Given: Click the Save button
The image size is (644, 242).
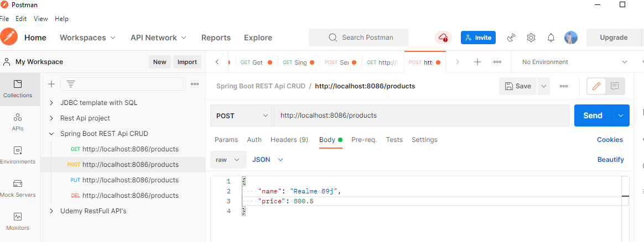Looking at the screenshot, I should [x=518, y=86].
